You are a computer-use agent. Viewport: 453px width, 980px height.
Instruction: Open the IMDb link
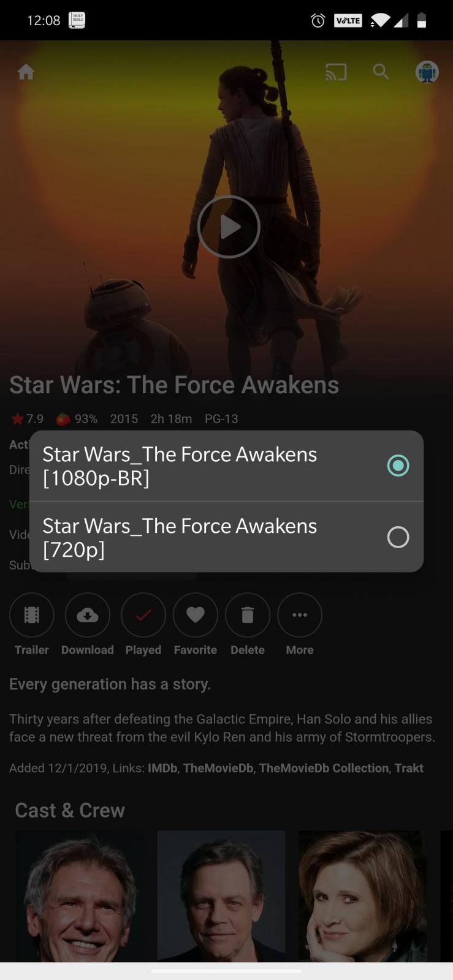(162, 768)
